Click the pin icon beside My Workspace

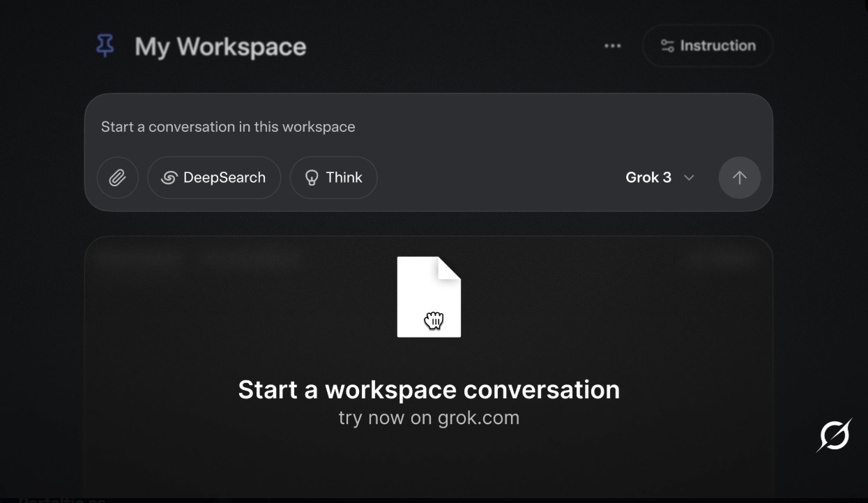click(105, 46)
